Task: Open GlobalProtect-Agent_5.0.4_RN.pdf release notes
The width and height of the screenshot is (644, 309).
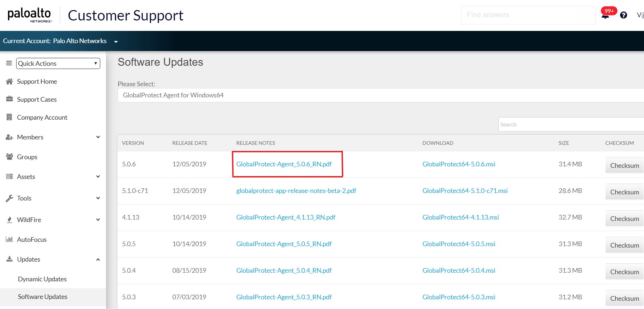Action: coord(284,271)
